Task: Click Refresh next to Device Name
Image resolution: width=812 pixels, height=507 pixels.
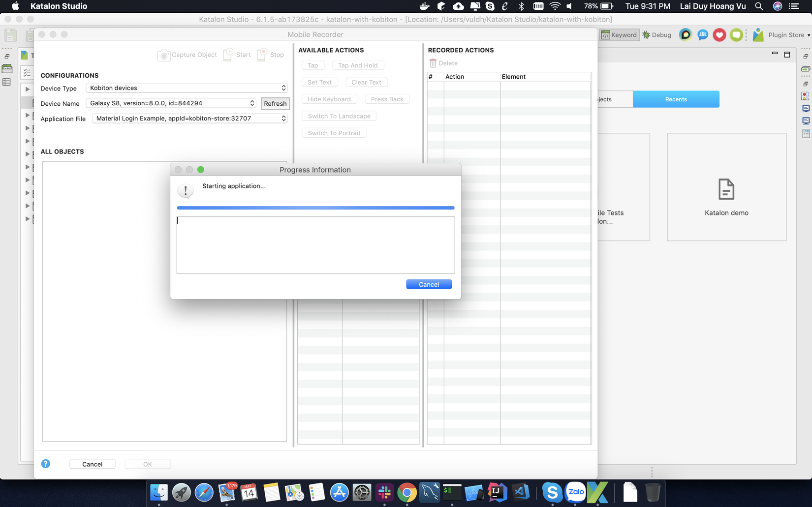Action: pyautogui.click(x=275, y=104)
